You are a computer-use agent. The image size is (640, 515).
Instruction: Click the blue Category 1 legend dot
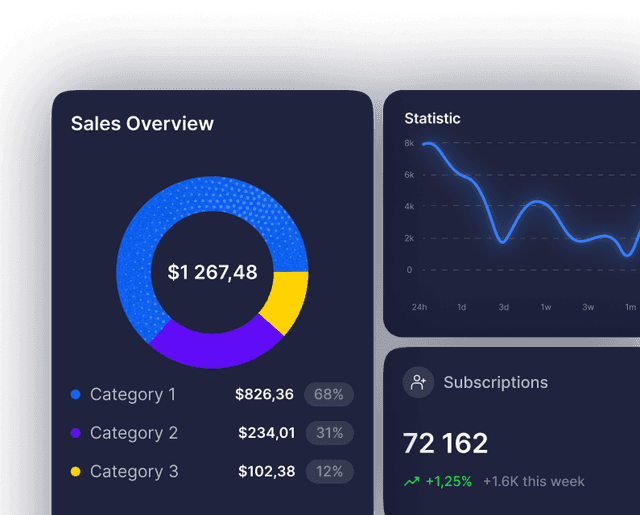point(76,394)
